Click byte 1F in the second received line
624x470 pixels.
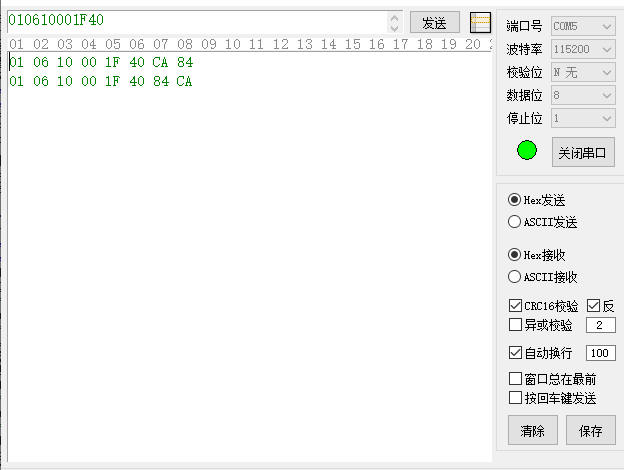click(113, 81)
